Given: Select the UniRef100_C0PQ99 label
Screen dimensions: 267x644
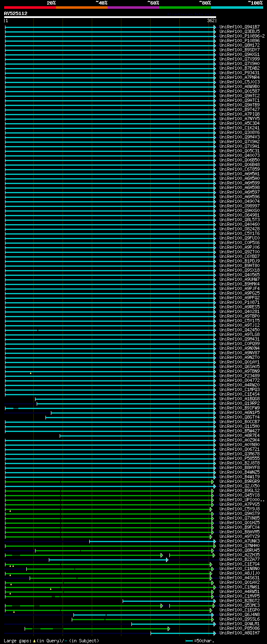Looking at the screenshot, I should [x=239, y=344].
